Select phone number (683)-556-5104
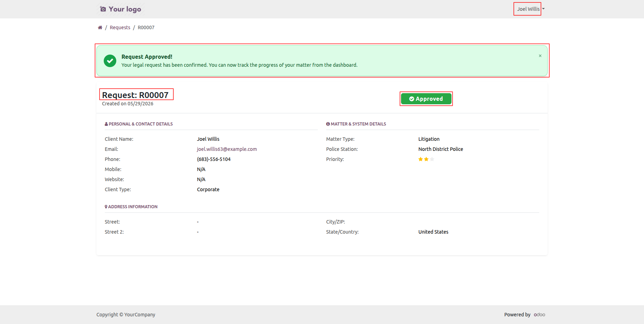Screen dimensions: 644x324 (214, 159)
